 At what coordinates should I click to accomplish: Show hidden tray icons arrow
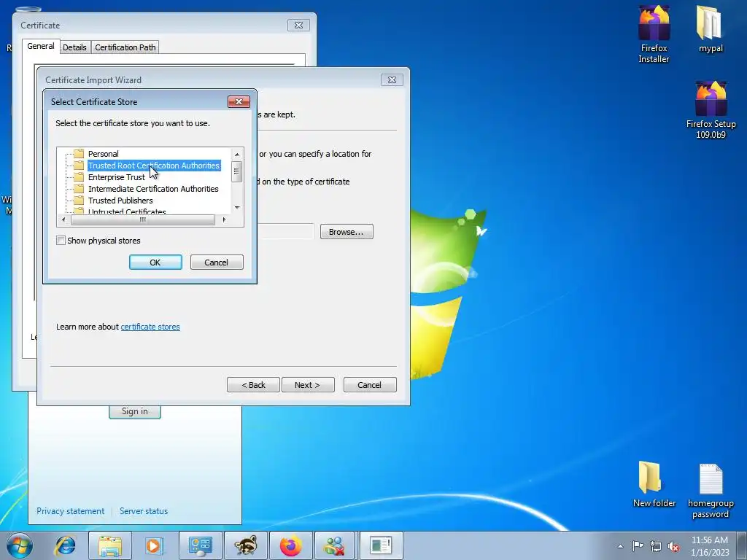click(620, 546)
